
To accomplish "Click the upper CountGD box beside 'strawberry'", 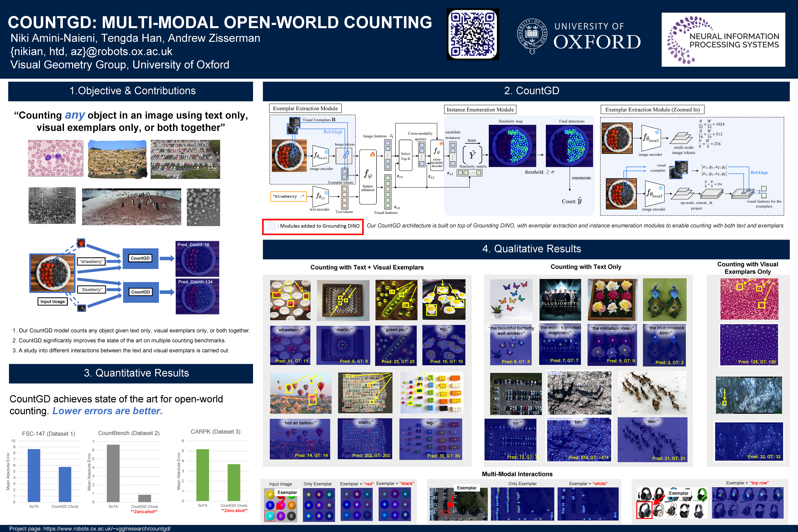I will coord(140,258).
